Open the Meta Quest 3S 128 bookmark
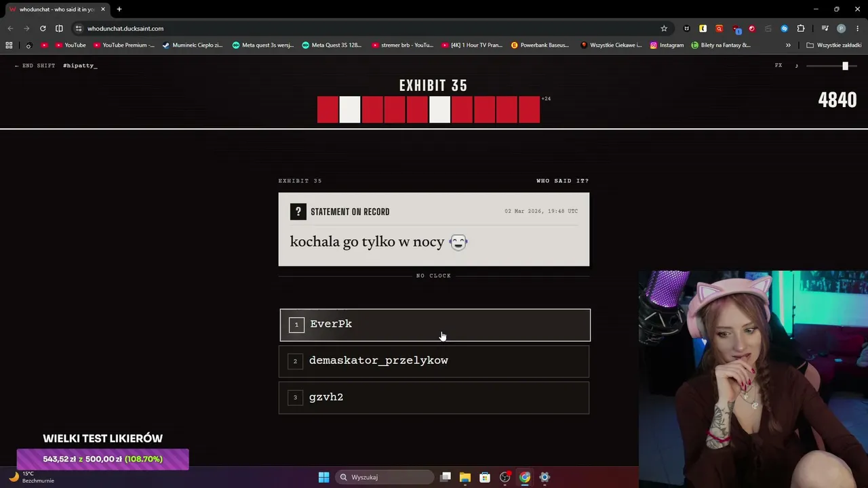Screen dimensions: 868x488 pyautogui.click(x=332, y=45)
